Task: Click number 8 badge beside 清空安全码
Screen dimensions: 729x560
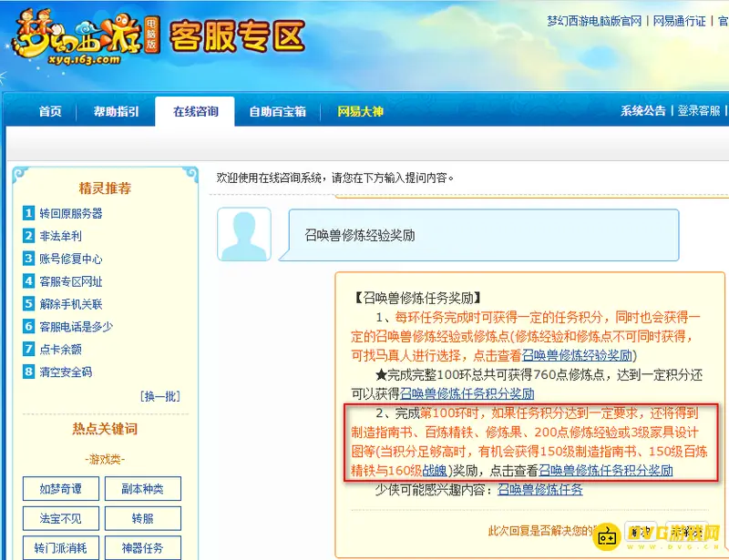Action: 28,372
